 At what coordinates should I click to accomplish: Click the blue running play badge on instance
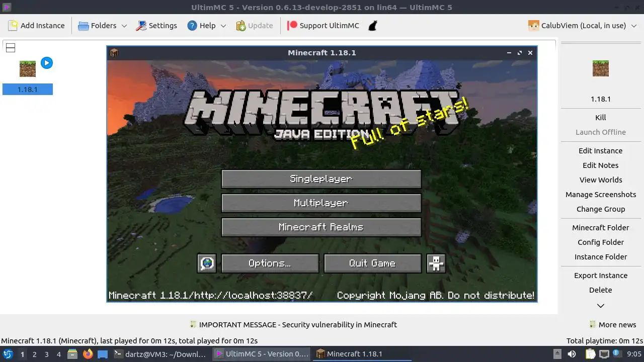[47, 63]
